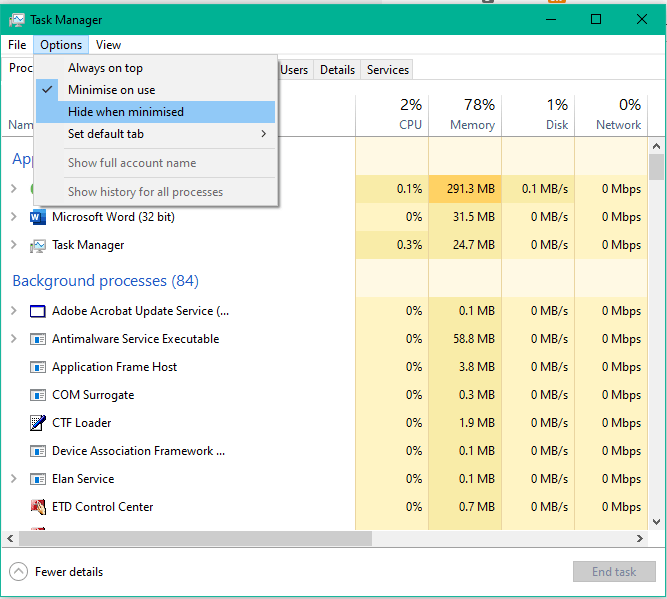Click the scroll right arrow
This screenshot has width=667, height=599.
click(x=640, y=539)
